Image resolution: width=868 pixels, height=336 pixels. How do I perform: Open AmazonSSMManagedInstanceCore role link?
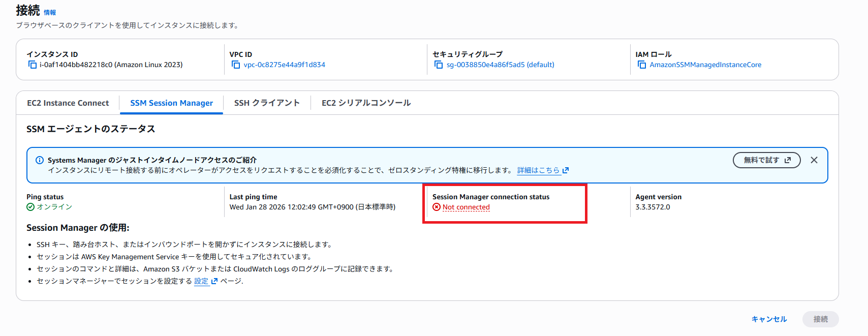[705, 65]
